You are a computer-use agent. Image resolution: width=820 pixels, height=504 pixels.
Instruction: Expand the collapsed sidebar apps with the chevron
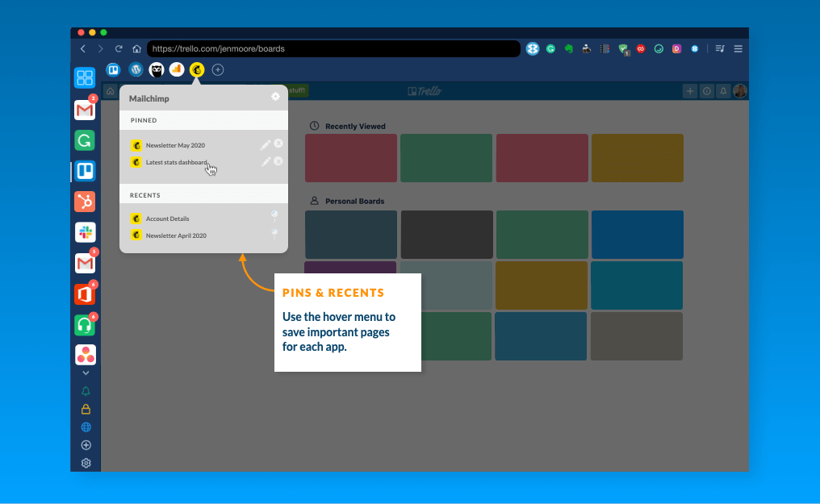click(x=85, y=372)
